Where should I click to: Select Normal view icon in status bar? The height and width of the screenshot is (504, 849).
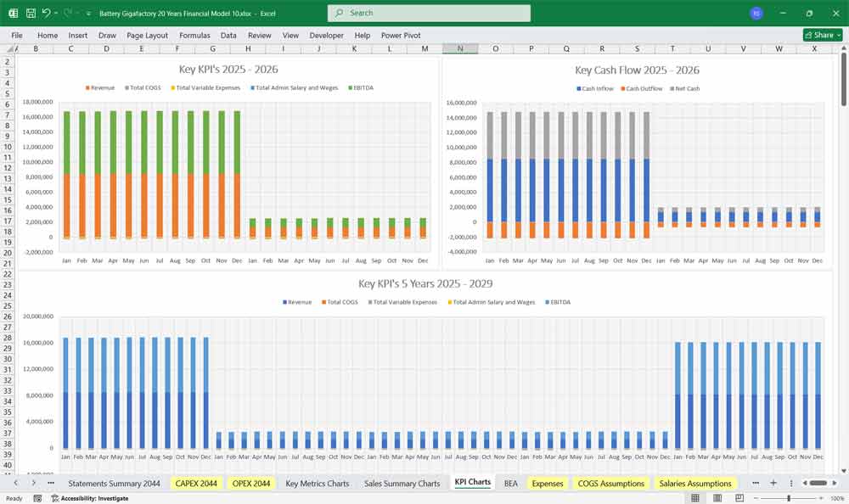click(x=694, y=498)
